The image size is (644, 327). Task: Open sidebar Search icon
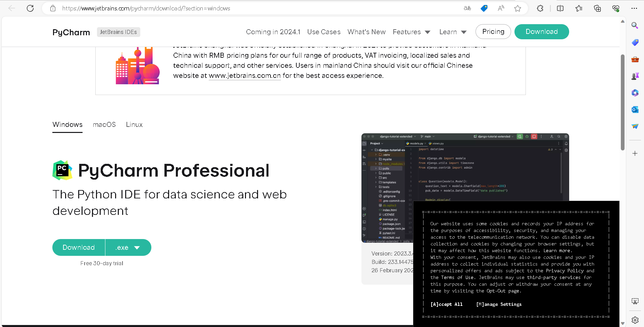[635, 26]
